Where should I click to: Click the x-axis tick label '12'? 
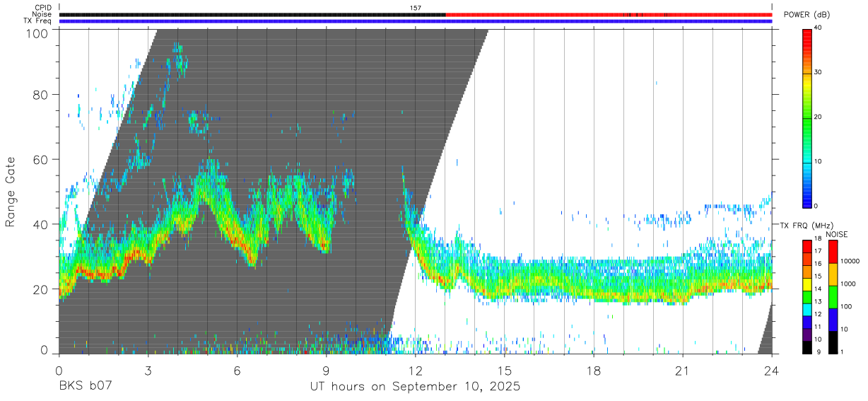click(x=416, y=371)
